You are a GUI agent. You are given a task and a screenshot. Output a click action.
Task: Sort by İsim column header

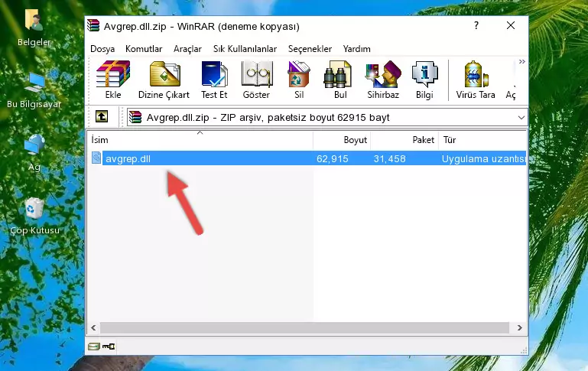point(200,140)
